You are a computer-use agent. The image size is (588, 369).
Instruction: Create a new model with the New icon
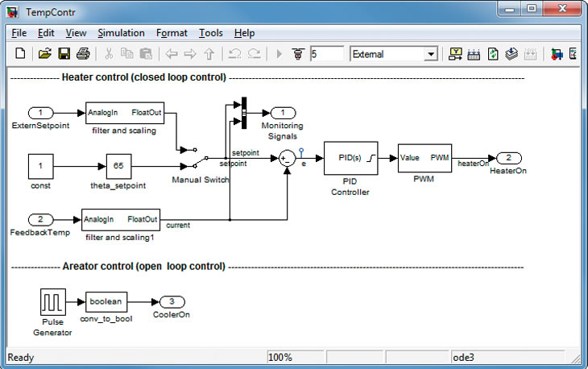20,54
